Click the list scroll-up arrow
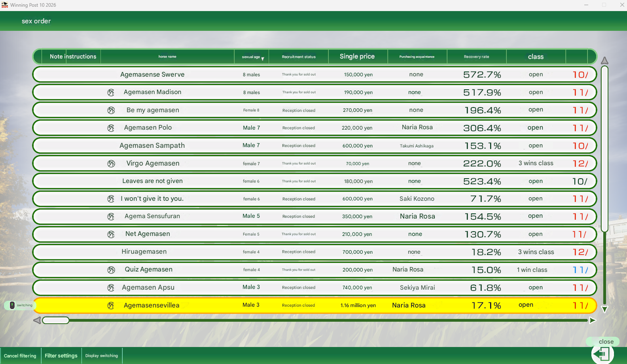627x364 pixels. coord(604,60)
